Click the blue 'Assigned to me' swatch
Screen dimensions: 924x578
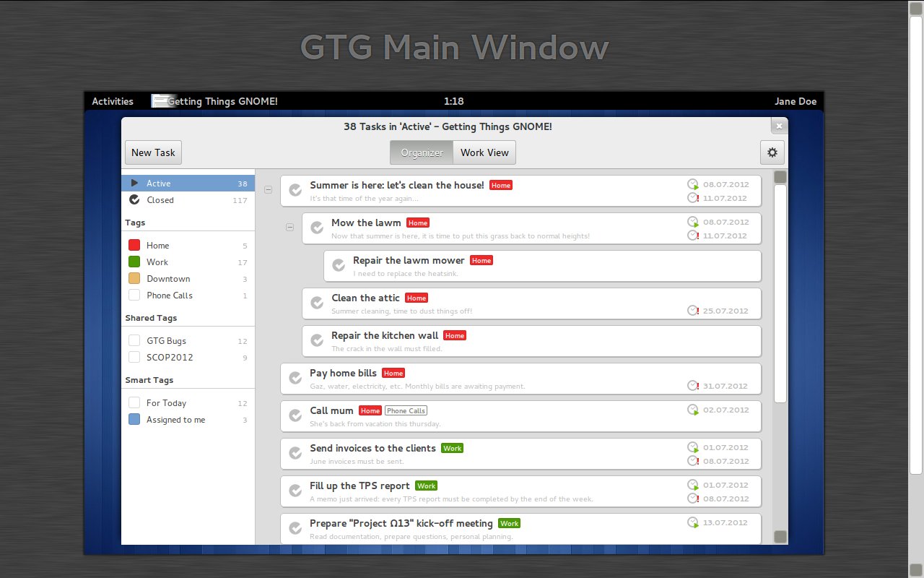134,420
